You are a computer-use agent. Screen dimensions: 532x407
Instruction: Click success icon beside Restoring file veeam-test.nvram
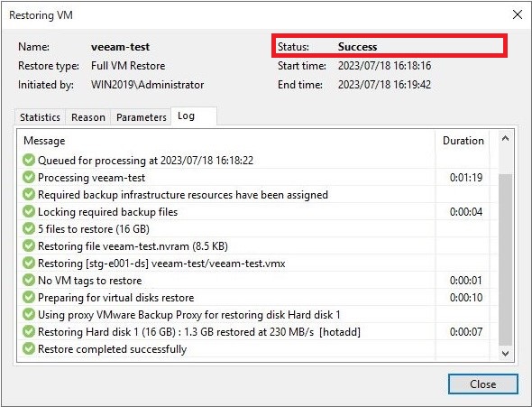pyautogui.click(x=29, y=245)
